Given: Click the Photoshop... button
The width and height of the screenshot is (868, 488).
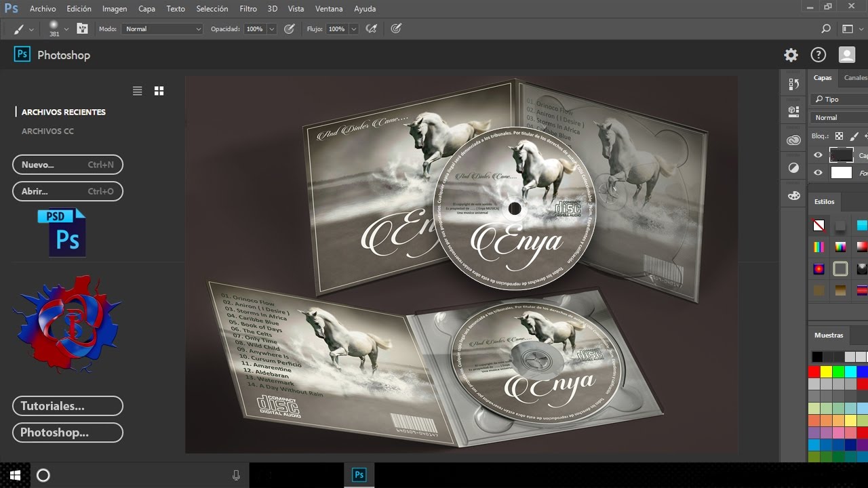Looking at the screenshot, I should click(x=68, y=432).
